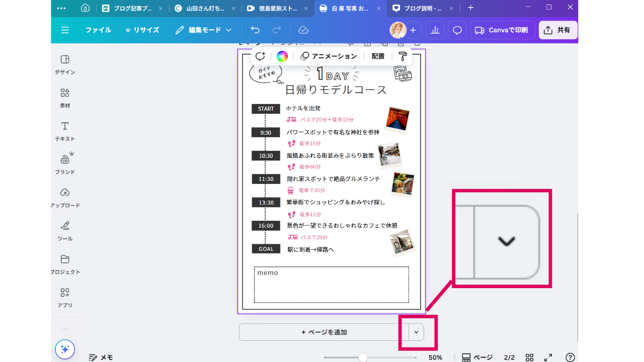Image resolution: width=644 pixels, height=362 pixels.
Task: Expand the 編集モード dropdown
Action: [203, 30]
